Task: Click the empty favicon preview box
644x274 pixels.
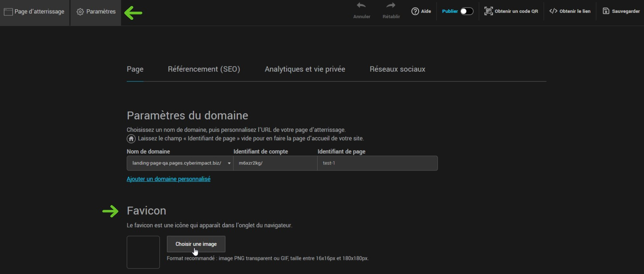Action: (x=143, y=252)
